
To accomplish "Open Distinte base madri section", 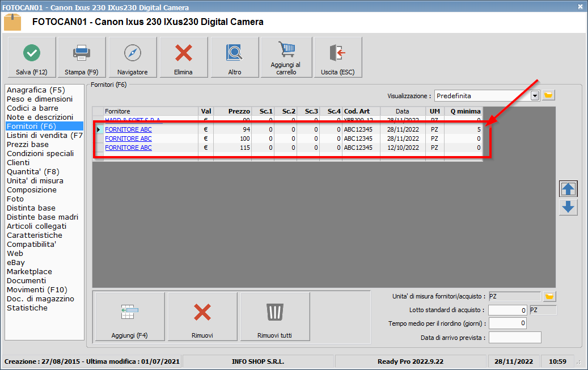I will coord(43,217).
